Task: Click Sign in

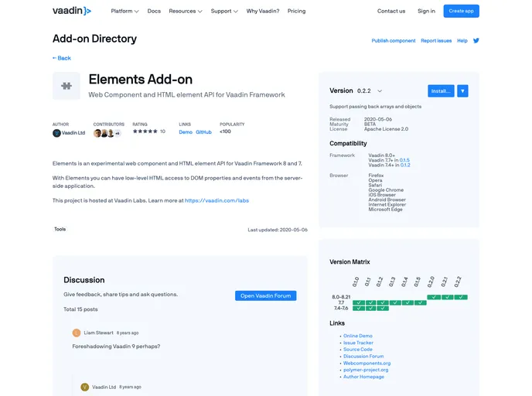Action: 426,11
